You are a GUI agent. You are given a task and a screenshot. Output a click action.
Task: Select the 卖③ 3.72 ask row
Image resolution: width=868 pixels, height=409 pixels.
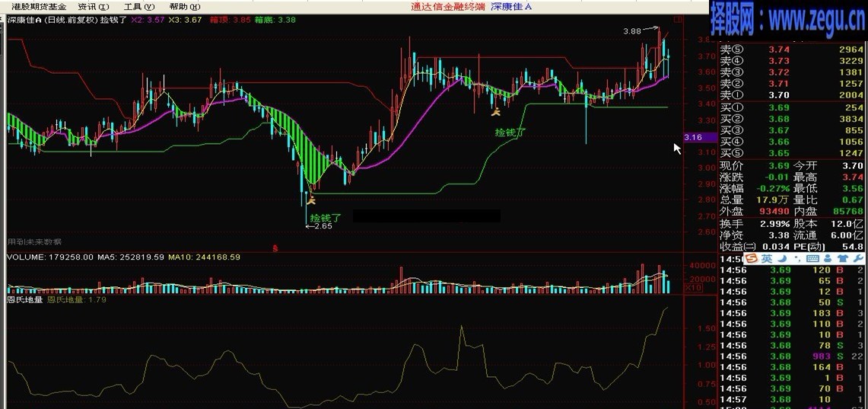tap(792, 72)
